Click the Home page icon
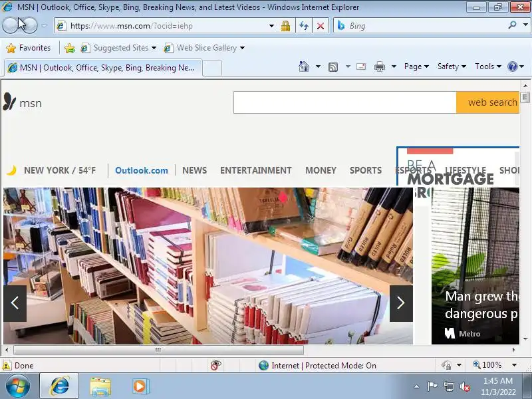 point(304,66)
